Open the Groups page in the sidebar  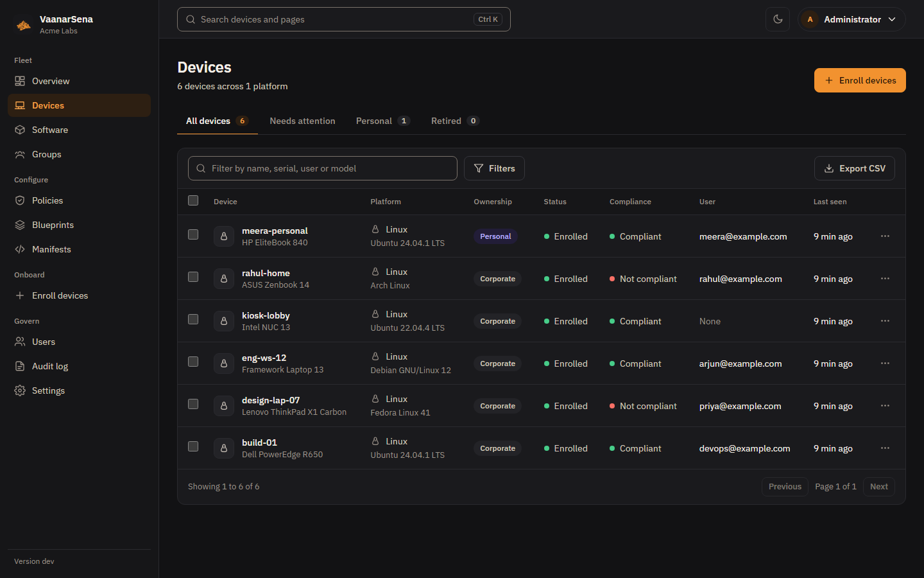coord(79,154)
